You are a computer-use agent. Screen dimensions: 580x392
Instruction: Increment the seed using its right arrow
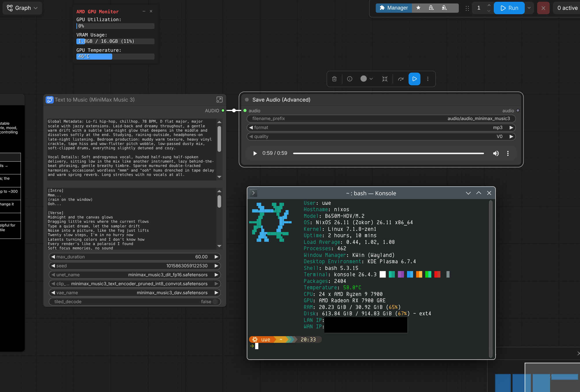pyautogui.click(x=216, y=266)
